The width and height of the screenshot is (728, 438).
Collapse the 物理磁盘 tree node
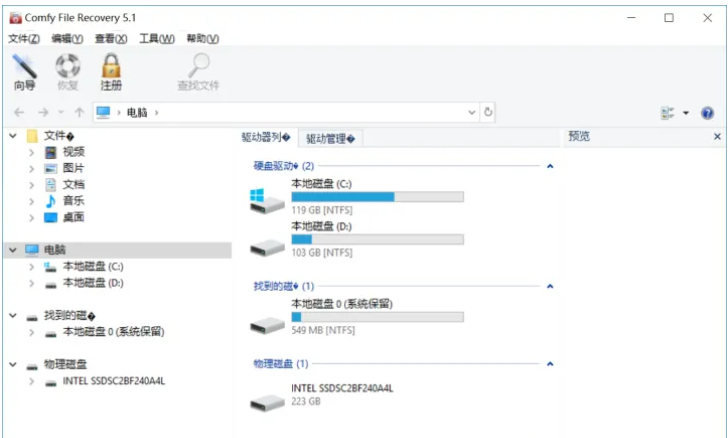12,364
